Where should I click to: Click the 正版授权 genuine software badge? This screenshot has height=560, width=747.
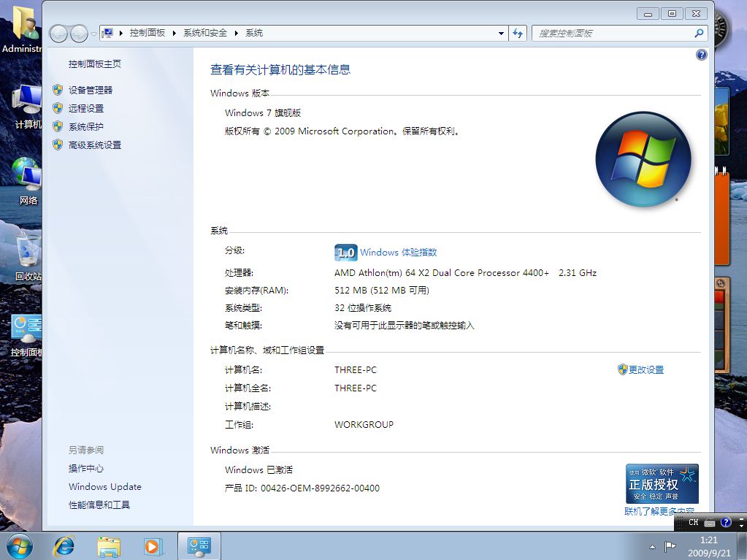[x=662, y=483]
